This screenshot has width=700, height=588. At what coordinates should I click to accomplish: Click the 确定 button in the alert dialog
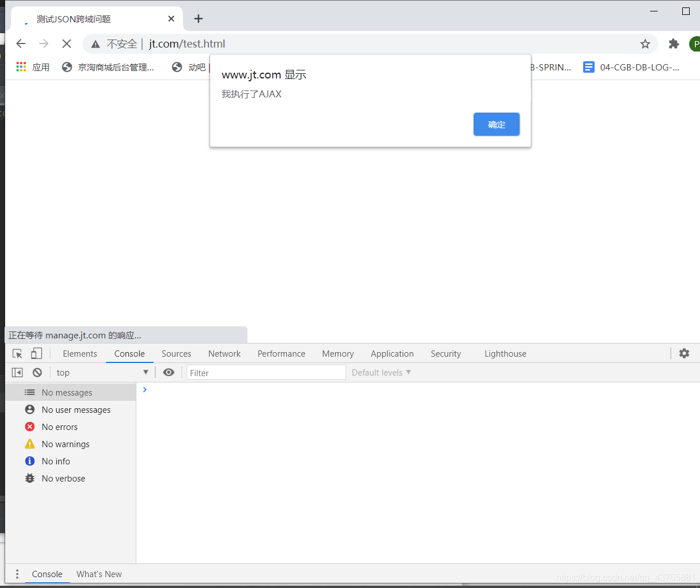pyautogui.click(x=497, y=124)
